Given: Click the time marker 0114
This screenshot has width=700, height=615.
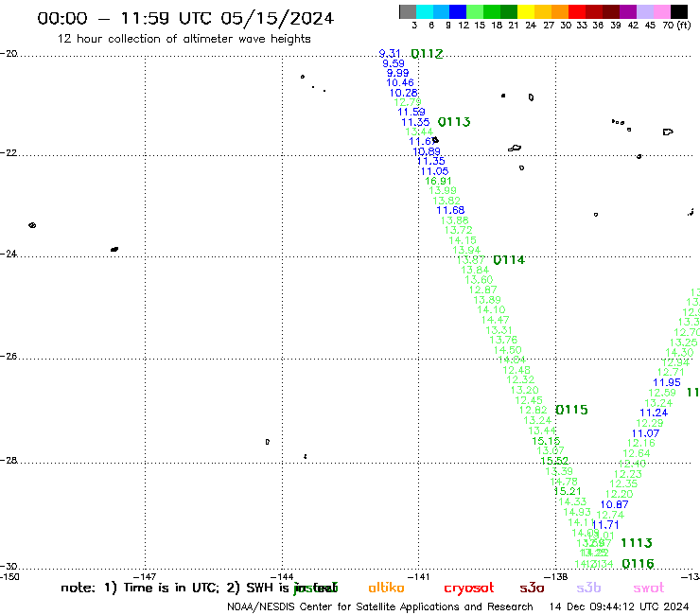Looking at the screenshot, I should (x=509, y=260).
